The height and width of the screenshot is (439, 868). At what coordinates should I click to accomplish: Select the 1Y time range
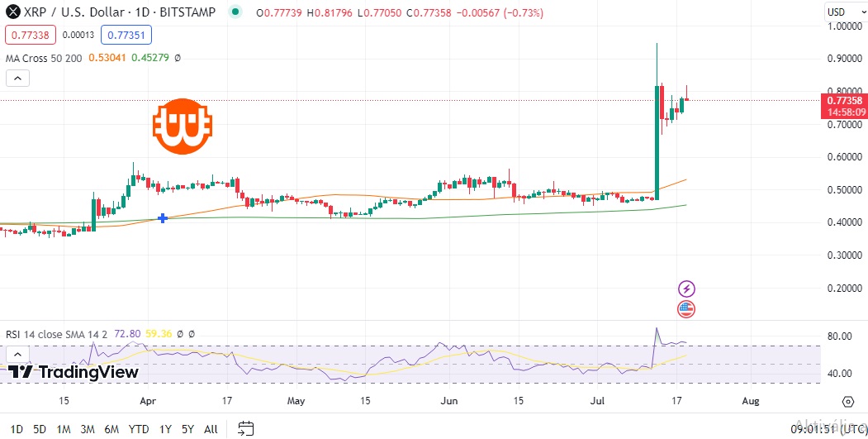(165, 429)
